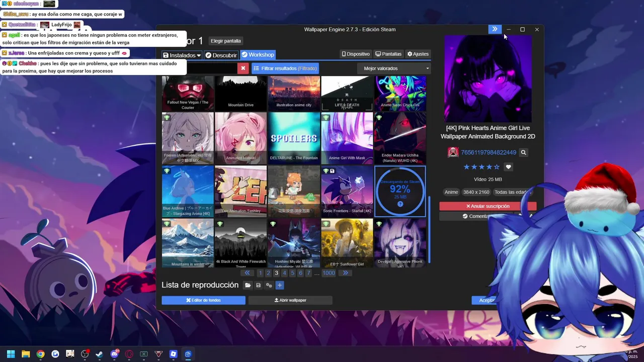Open File Explorer from taskbar
The height and width of the screenshot is (362, 644).
click(26, 354)
